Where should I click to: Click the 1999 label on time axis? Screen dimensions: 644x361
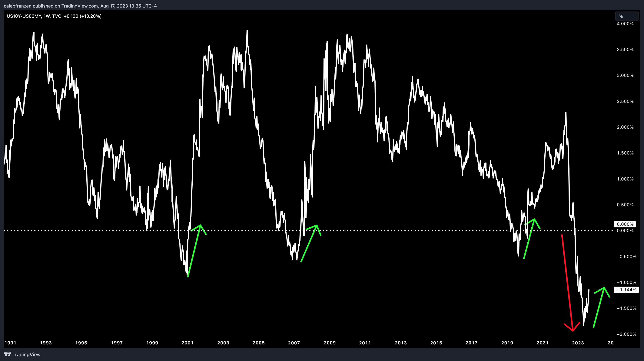click(x=152, y=343)
